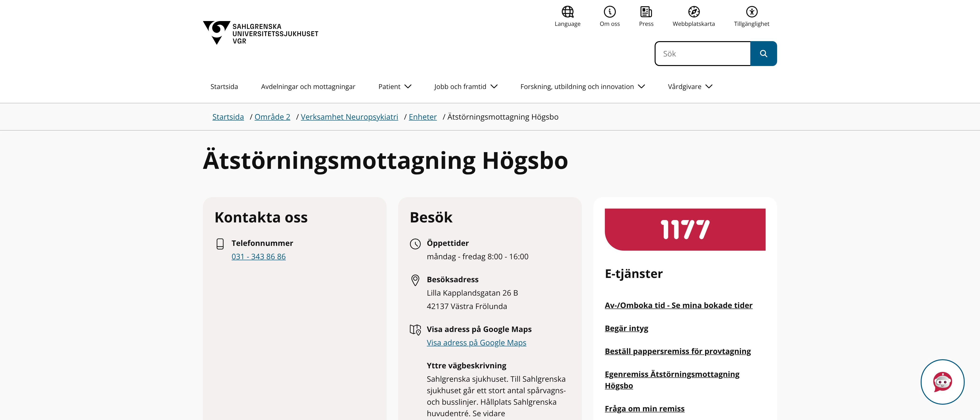Click the Kontakta oss heading
The image size is (980, 420).
tap(261, 217)
